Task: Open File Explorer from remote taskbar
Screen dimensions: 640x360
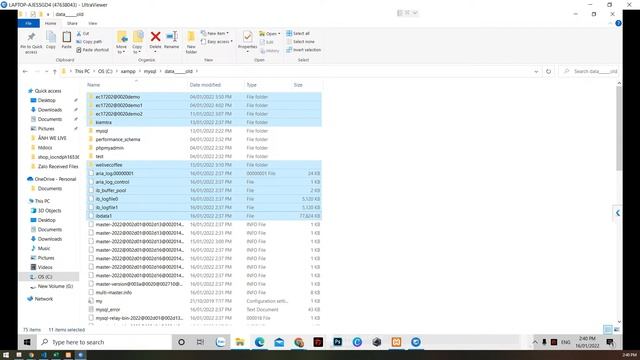Action: pos(240,342)
